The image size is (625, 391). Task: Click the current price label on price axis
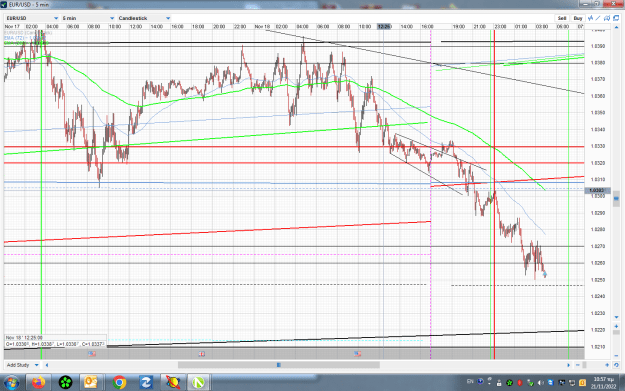(x=596, y=191)
